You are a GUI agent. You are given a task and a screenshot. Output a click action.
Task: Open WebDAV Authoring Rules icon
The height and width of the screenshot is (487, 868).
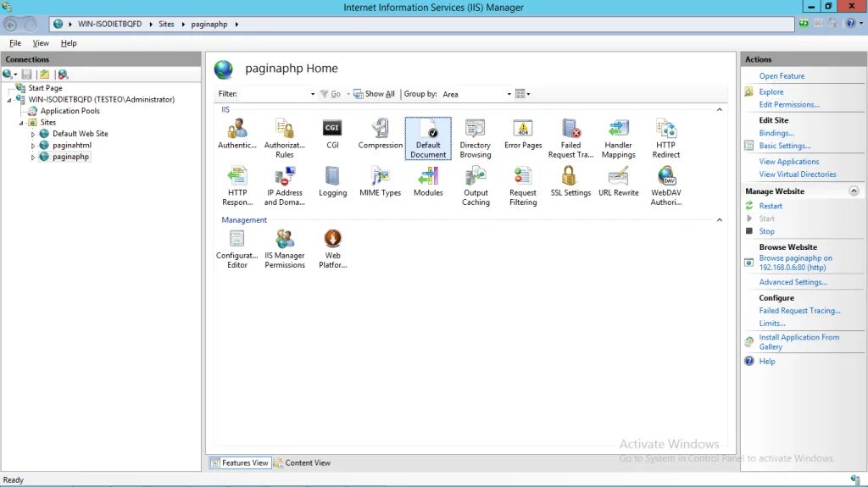pyautogui.click(x=666, y=186)
